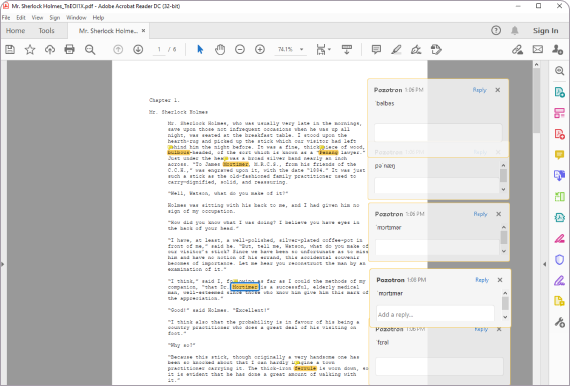Open the View menu
This screenshot has width=570, height=386.
pyautogui.click(x=37, y=17)
